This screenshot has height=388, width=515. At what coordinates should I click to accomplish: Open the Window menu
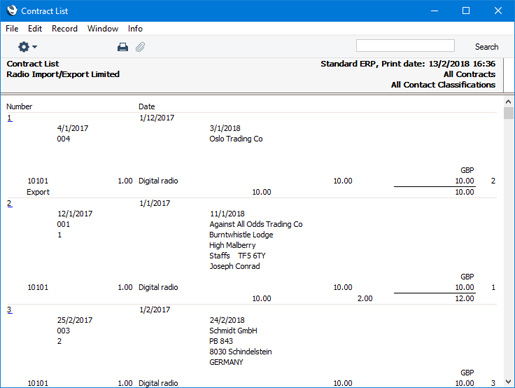103,29
